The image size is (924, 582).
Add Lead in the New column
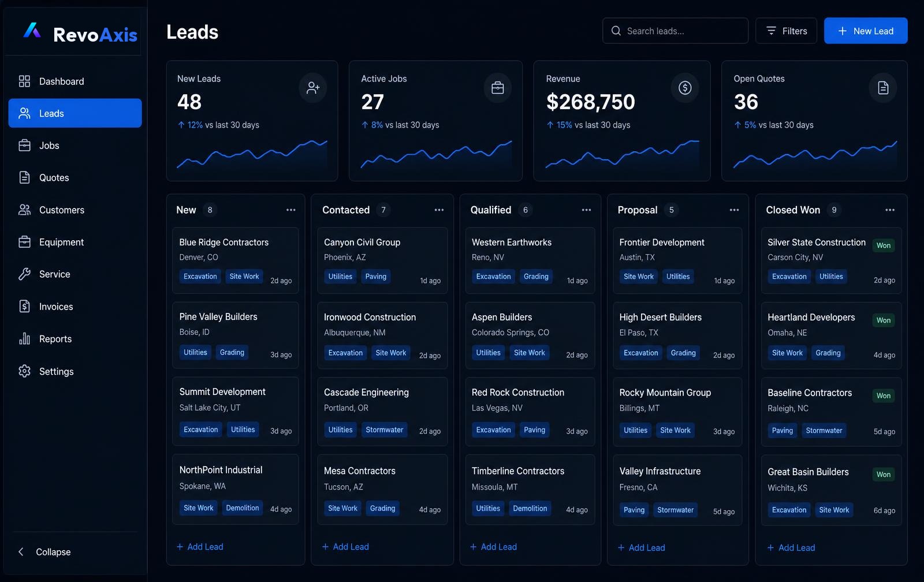(x=200, y=547)
